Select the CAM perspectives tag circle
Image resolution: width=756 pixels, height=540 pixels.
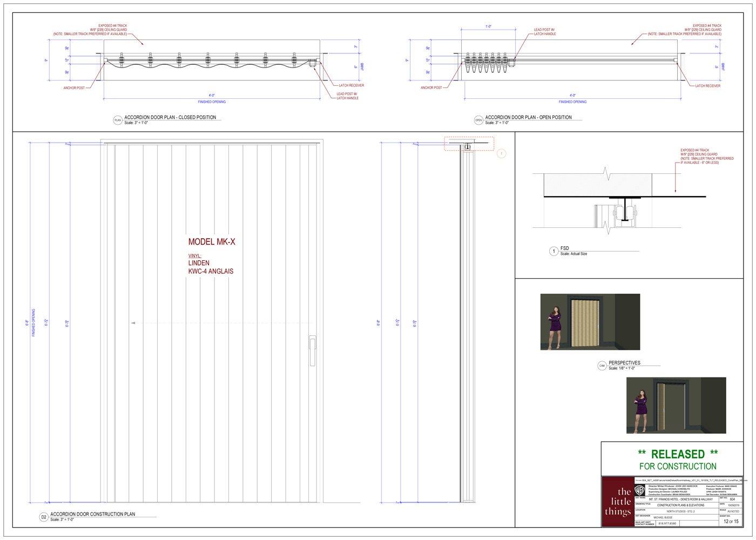602,366
